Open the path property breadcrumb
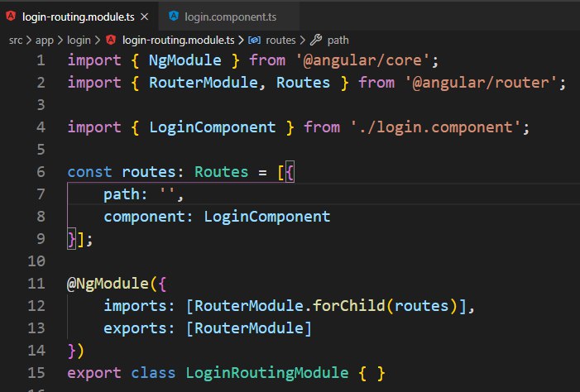Screen dimensions: 580x392 [338, 40]
